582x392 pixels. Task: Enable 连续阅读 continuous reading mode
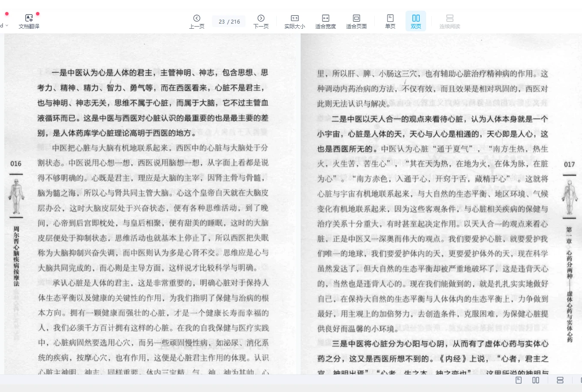[x=450, y=21]
